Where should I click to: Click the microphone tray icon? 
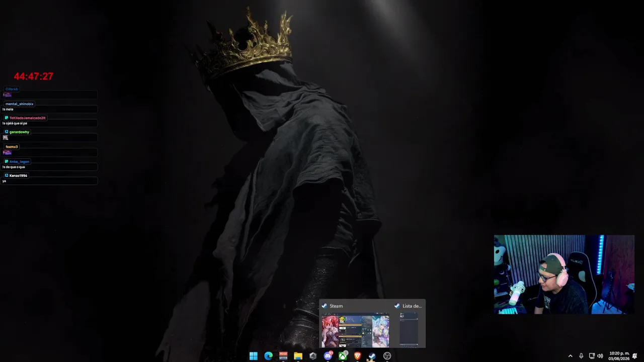[x=581, y=356]
